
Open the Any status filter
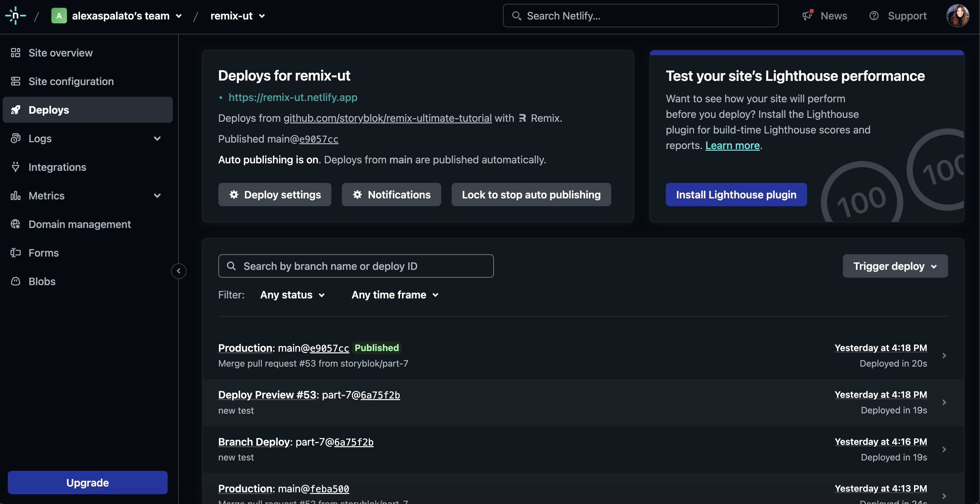(292, 295)
